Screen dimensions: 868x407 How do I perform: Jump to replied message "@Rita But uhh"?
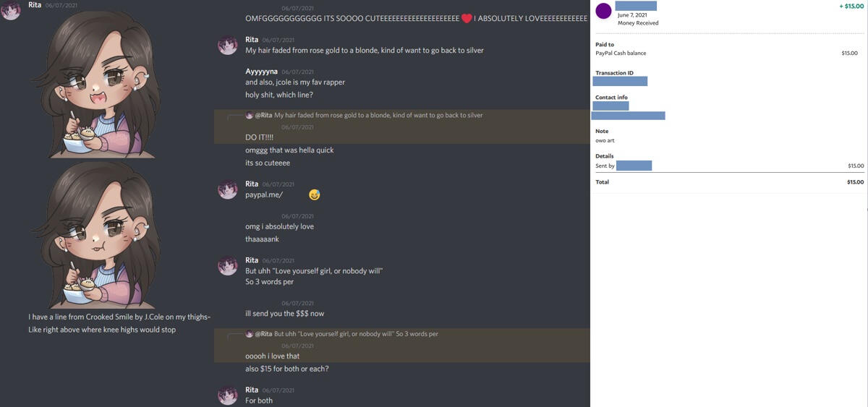pos(346,334)
